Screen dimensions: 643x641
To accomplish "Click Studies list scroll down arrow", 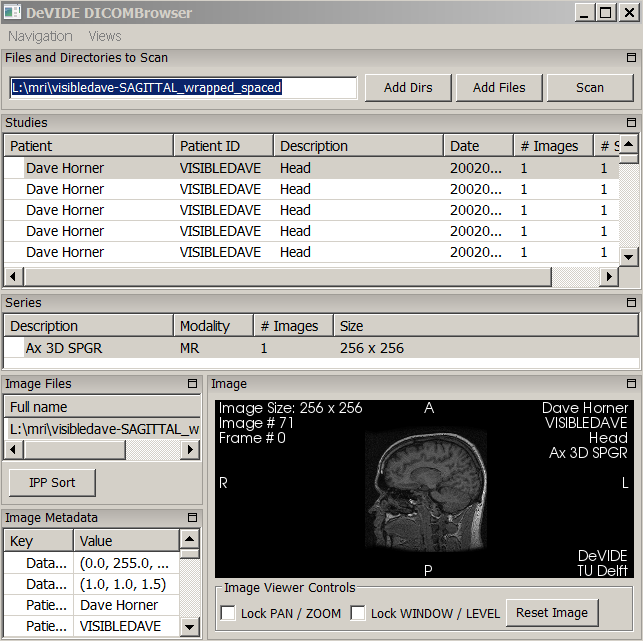I will point(628,257).
